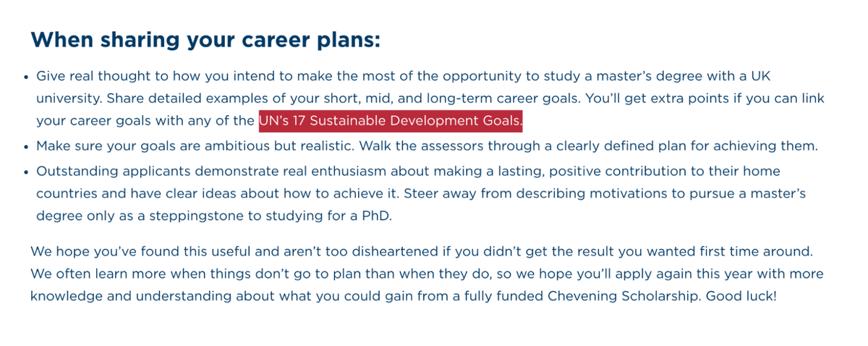Image resolution: width=868 pixels, height=346 pixels.
Task: Click the second bullet marker before 'Make sure'
Action: click(x=25, y=146)
